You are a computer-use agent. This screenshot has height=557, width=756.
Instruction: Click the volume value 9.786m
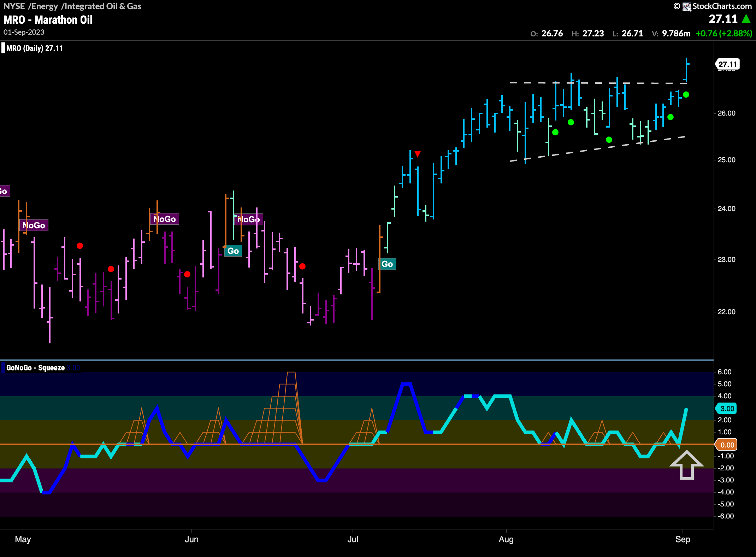pos(676,34)
